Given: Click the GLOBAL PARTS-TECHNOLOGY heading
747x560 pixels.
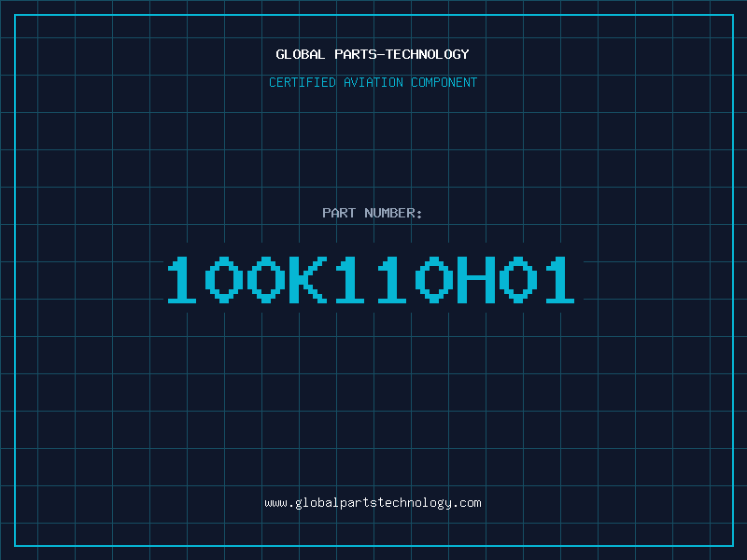Looking at the screenshot, I should (373, 54).
